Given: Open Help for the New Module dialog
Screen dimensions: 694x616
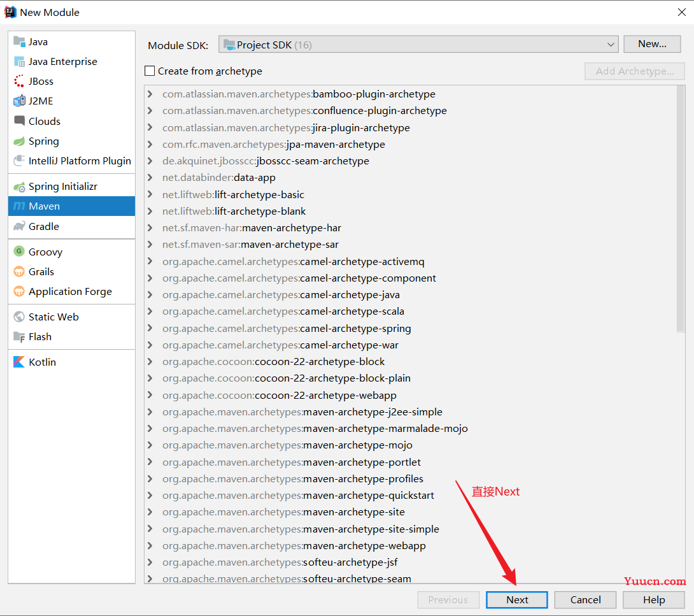Looking at the screenshot, I should click(x=654, y=599).
